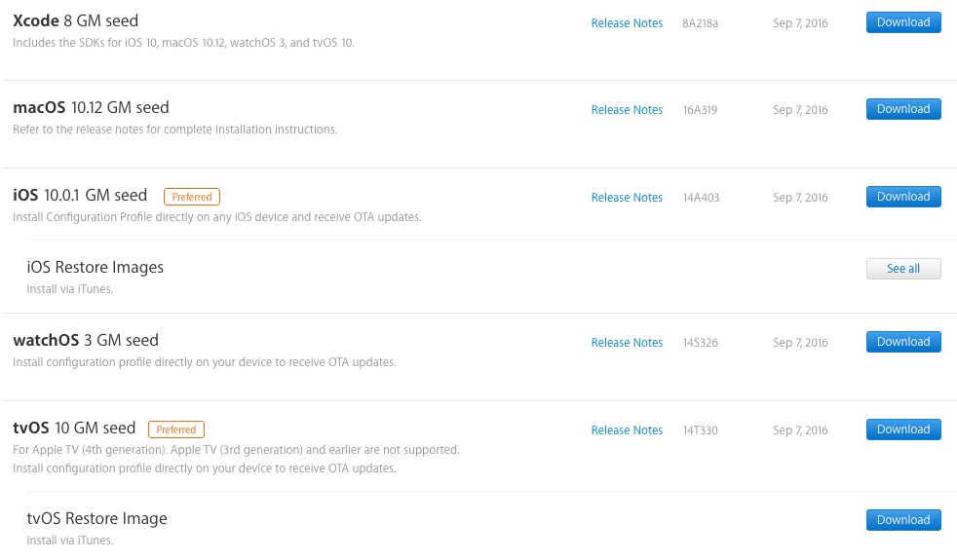Screen dimensions: 957x560
Task: Click the Preferred badge next to iOS 10.0.1
Action: click(192, 197)
